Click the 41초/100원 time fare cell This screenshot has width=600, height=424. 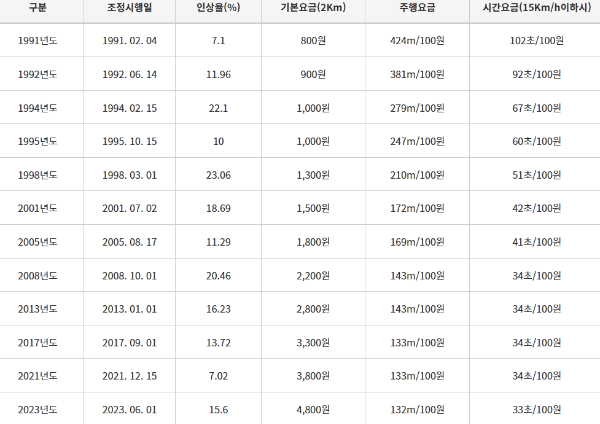[536, 242]
